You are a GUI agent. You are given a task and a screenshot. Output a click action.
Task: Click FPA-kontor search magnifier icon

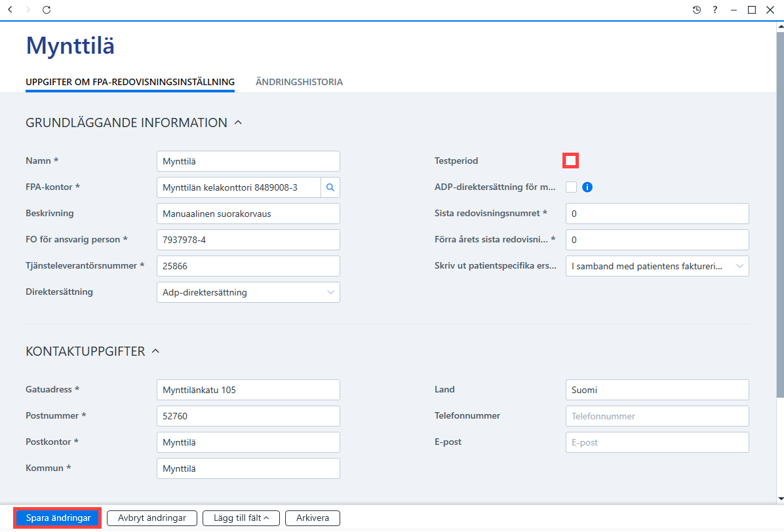[x=330, y=187]
